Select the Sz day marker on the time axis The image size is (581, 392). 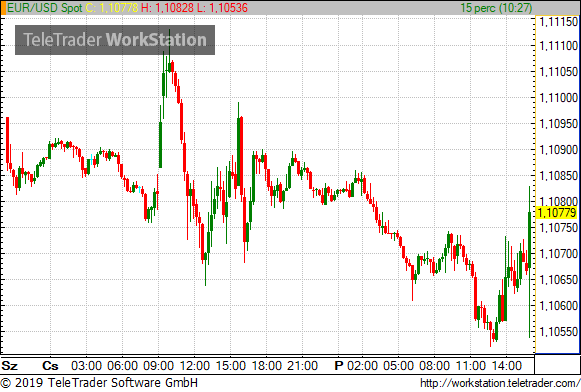tap(10, 366)
